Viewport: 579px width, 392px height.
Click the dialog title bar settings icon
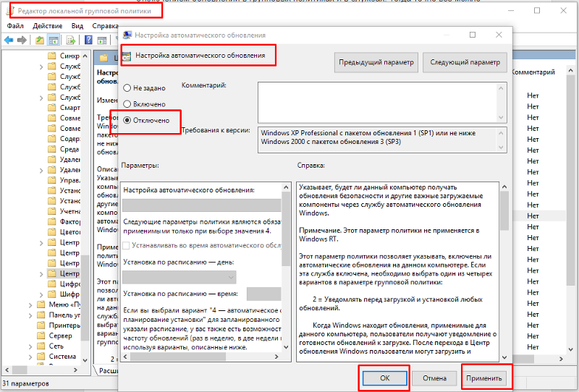click(x=127, y=35)
